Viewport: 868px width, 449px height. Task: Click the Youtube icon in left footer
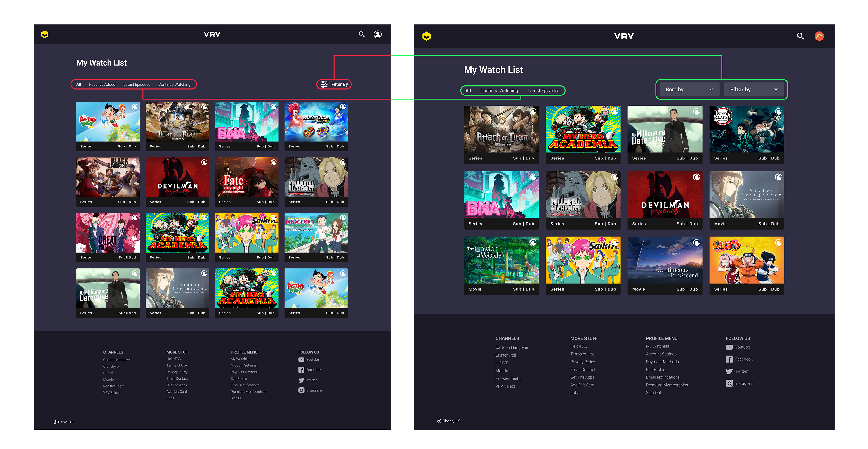[x=301, y=360]
